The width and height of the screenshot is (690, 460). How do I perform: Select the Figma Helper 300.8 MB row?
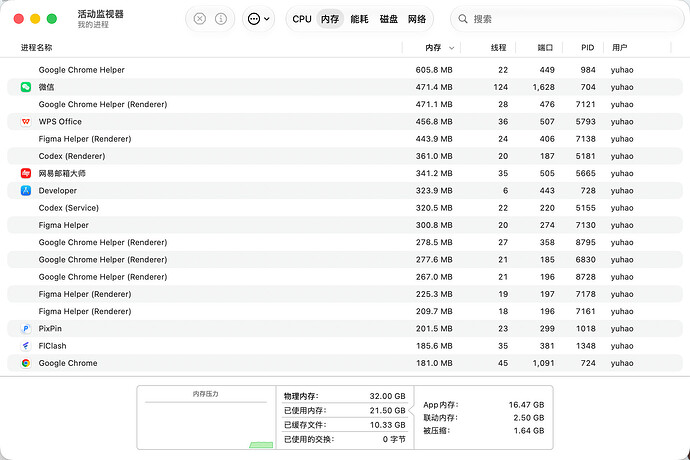tap(345, 225)
